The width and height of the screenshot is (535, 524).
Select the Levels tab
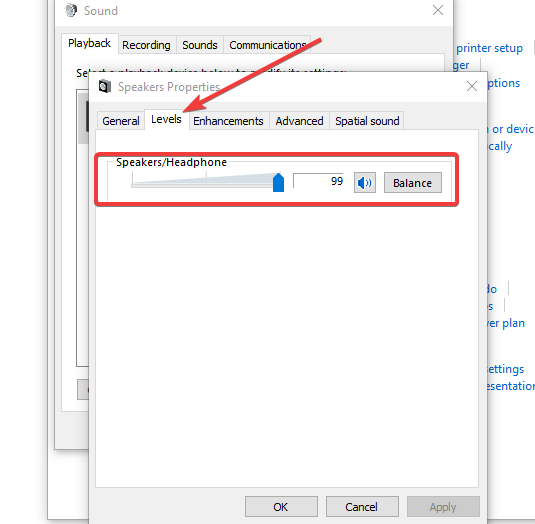tap(167, 119)
